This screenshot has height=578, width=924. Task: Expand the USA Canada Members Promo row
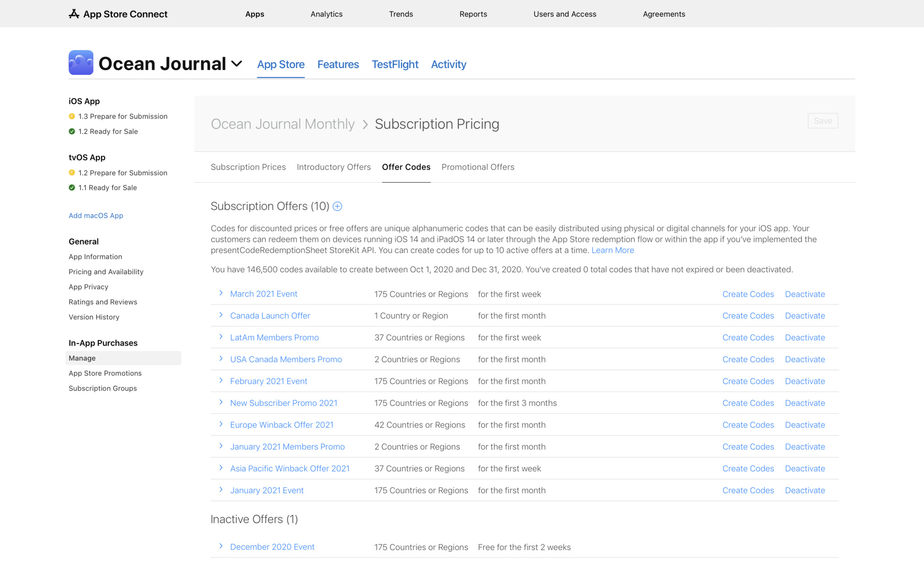point(221,359)
